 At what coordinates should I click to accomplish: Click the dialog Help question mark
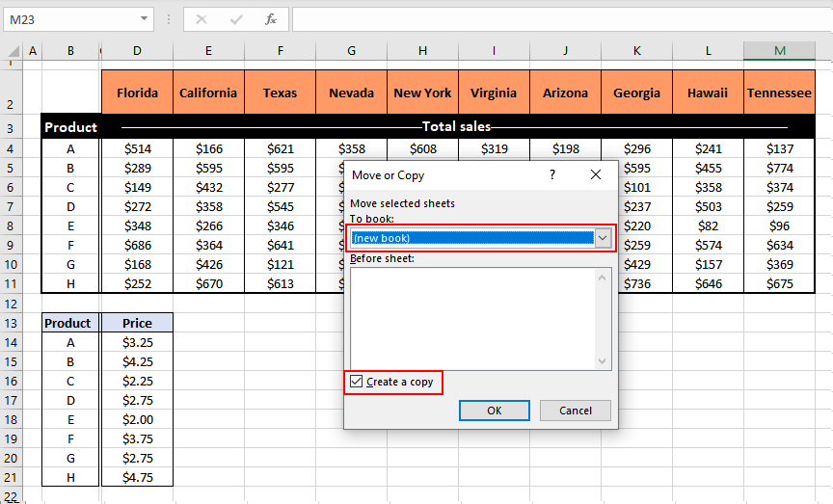(x=552, y=174)
